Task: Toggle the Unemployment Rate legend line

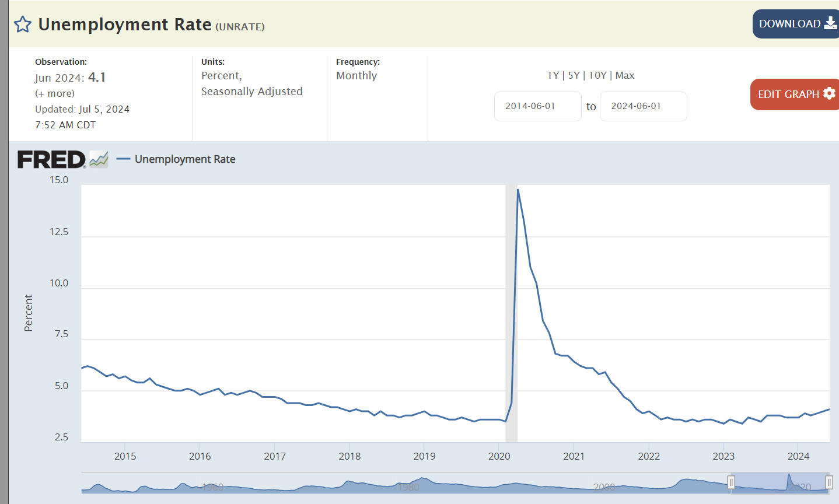Action: 123,159
